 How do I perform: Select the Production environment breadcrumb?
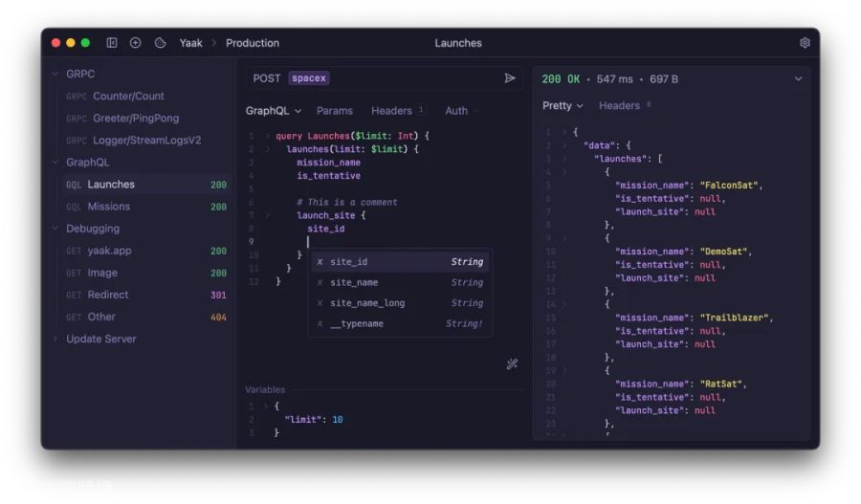pyautogui.click(x=252, y=43)
